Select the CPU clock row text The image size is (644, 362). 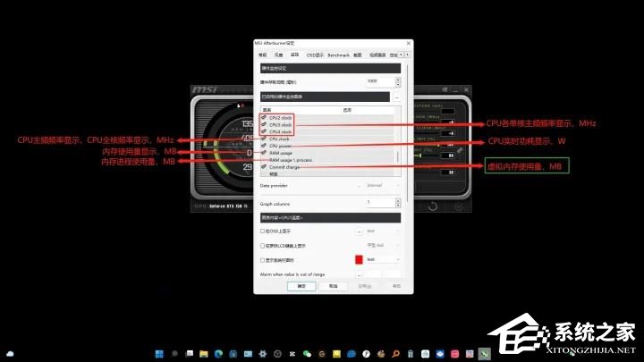coord(279,139)
